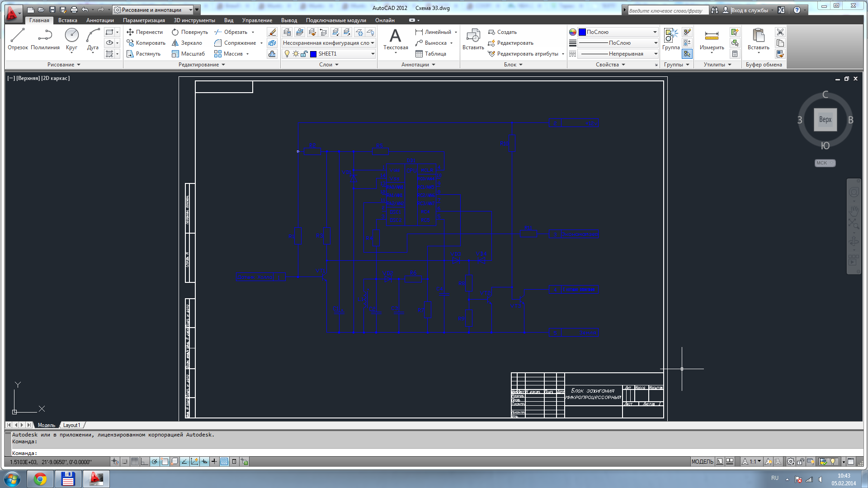868x488 pixels.
Task: Click Вход в службы sign-in link
Action: (x=749, y=10)
